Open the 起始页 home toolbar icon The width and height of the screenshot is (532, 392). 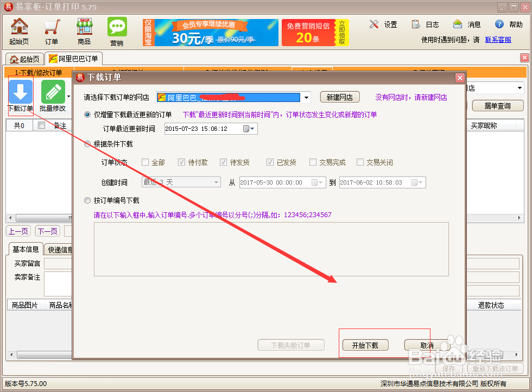tap(19, 31)
